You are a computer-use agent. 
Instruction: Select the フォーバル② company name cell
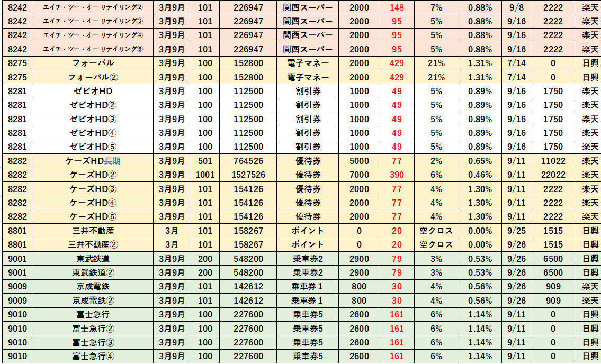[x=93, y=77]
